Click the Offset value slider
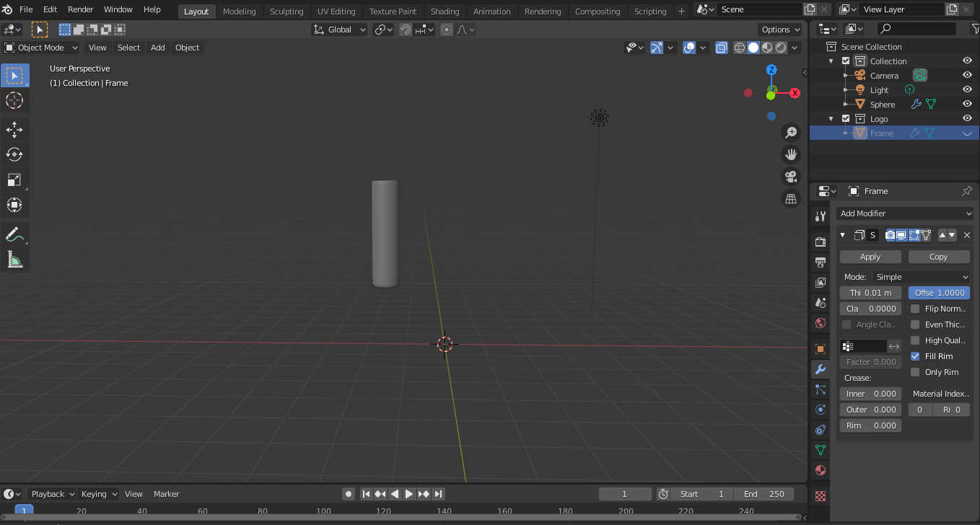 tap(939, 293)
